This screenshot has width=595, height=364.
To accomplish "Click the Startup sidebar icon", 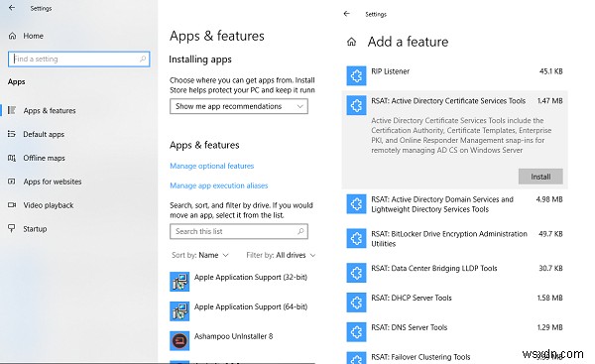I will click(12, 228).
